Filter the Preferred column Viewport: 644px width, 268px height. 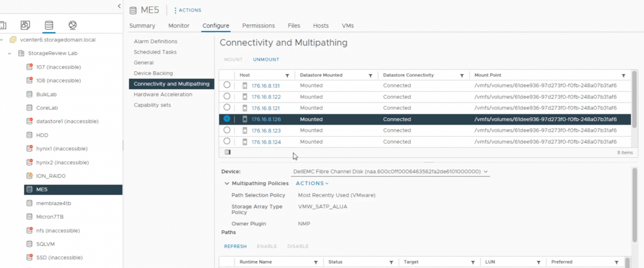click(x=616, y=262)
